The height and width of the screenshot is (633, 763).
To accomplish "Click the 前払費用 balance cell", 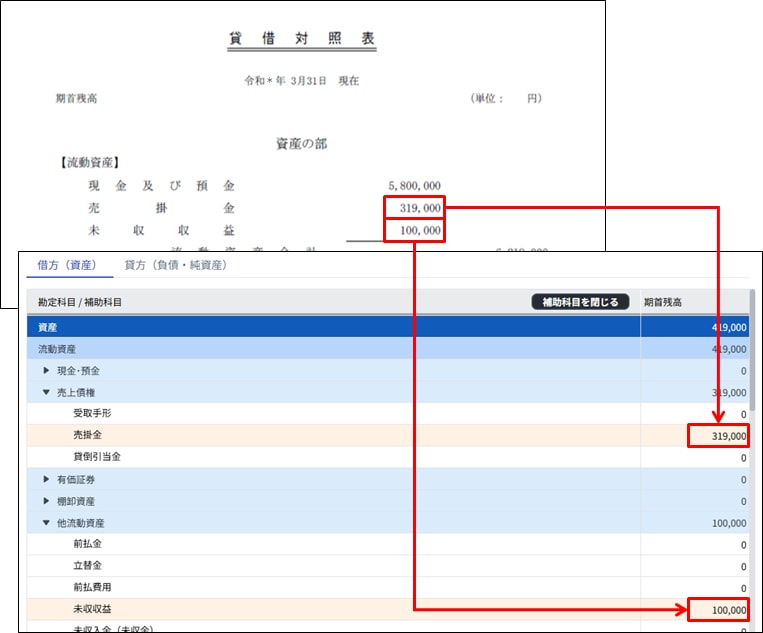I will click(696, 588).
